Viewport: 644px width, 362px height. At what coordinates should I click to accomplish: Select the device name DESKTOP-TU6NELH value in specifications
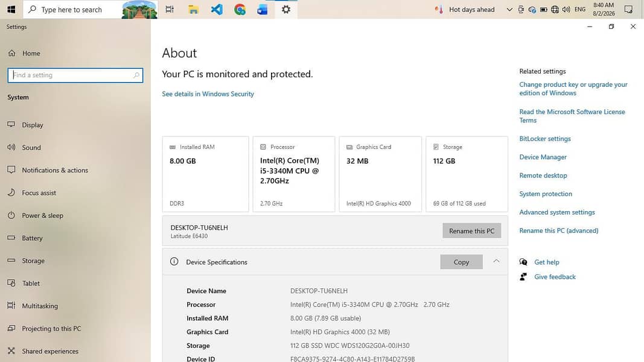(319, 291)
